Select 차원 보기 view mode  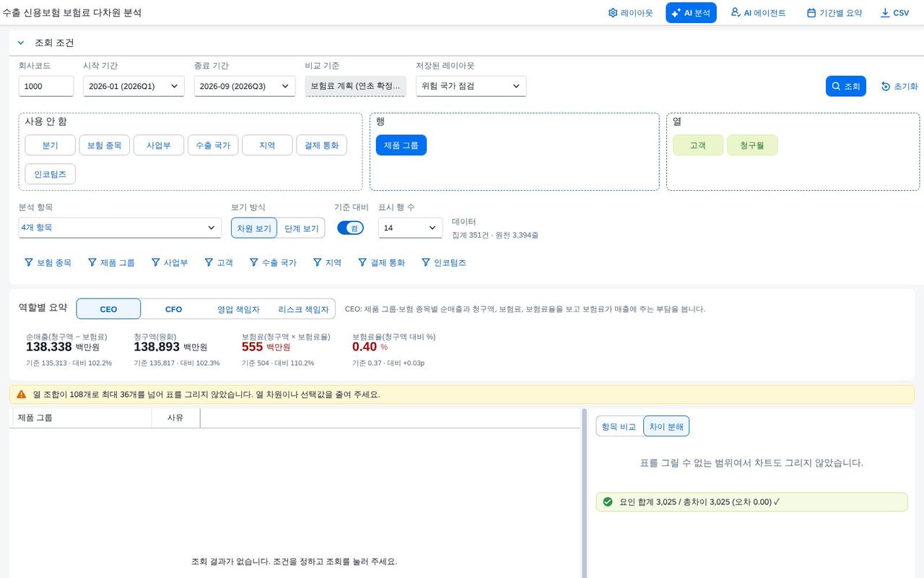coord(254,228)
